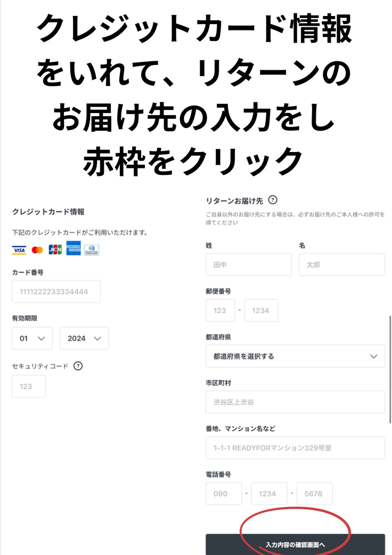Expand the expiry year dropdown showing 2024
Viewport: 392px width, 555px height.
pos(84,339)
